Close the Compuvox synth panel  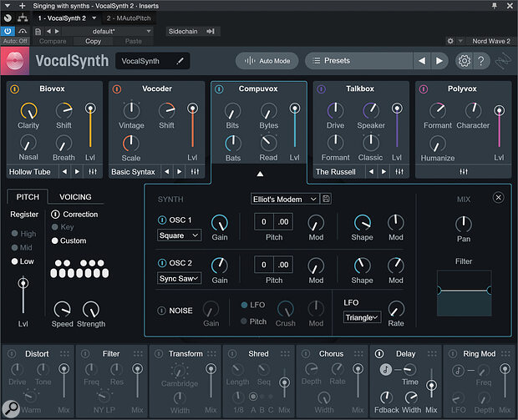[498, 197]
